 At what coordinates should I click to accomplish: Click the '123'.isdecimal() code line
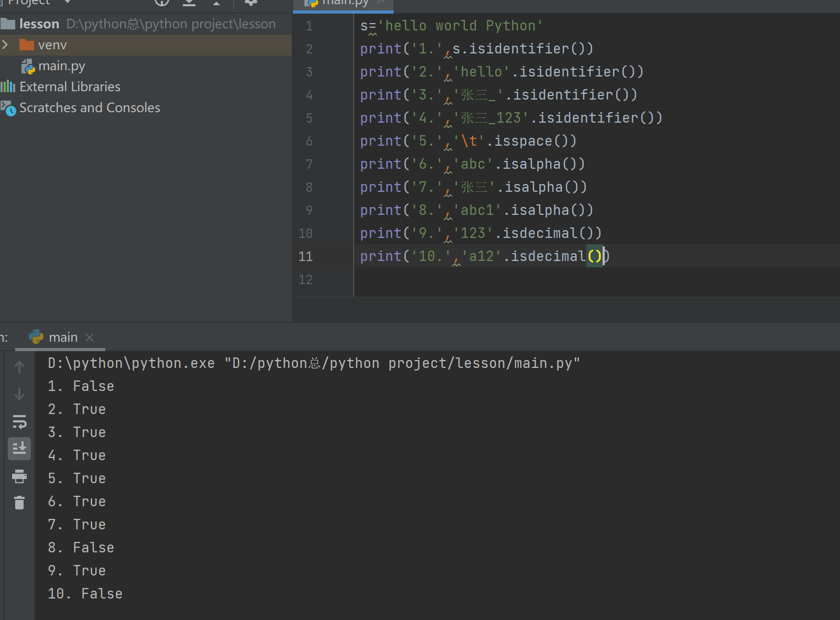481,233
